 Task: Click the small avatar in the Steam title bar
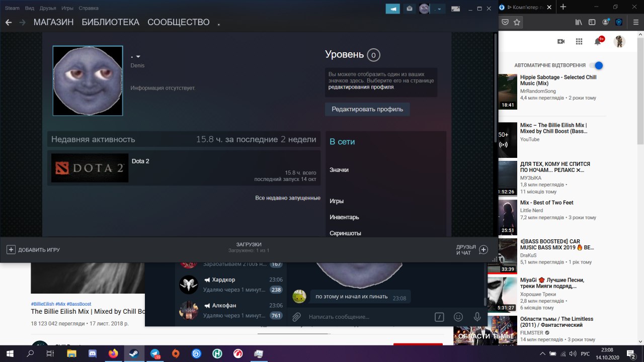click(424, 9)
